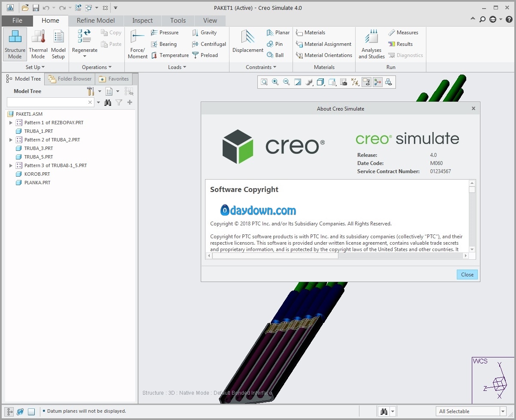Add a Centrifugal load
The width and height of the screenshot is (516, 420).
click(x=209, y=44)
